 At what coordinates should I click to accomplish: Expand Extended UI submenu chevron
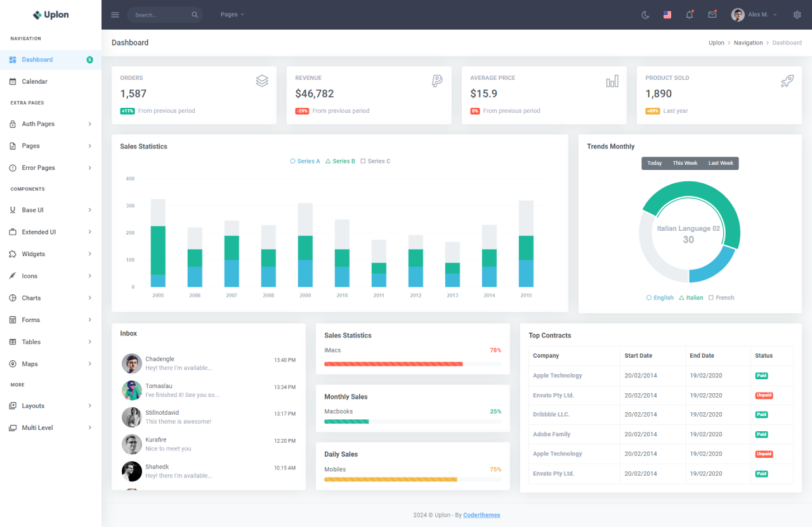click(x=90, y=232)
